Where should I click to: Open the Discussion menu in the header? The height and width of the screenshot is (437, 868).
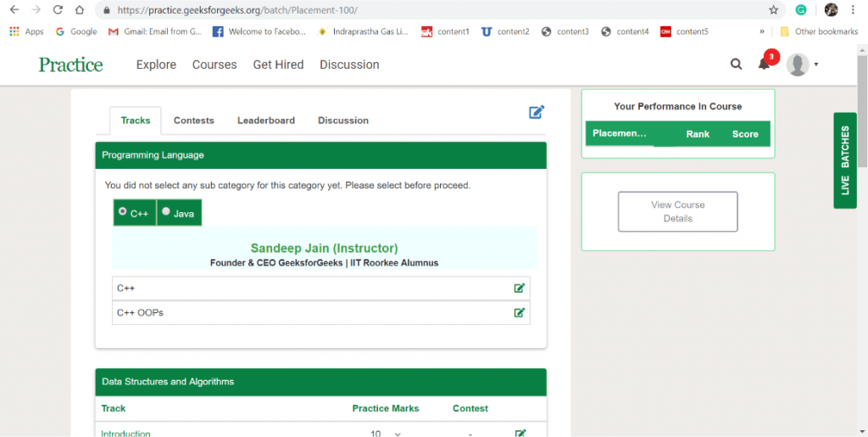pos(349,64)
